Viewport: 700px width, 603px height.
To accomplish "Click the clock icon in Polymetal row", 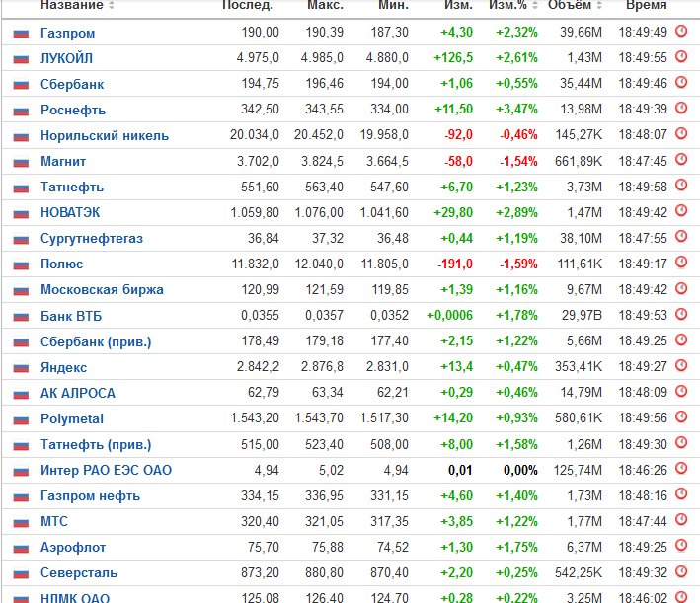I will [x=681, y=416].
